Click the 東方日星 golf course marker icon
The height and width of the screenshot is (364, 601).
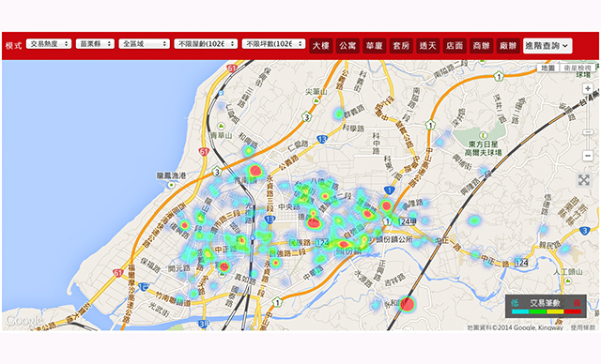point(484,135)
